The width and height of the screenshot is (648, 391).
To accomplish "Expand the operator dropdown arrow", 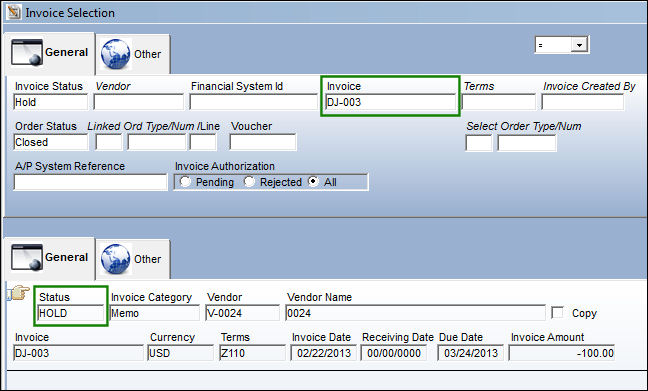I will coord(579,45).
